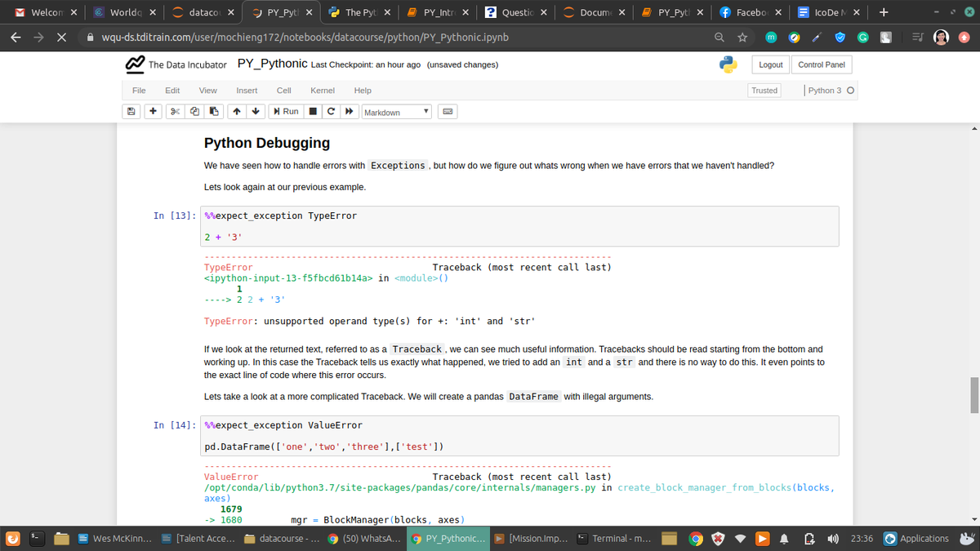Click code cell In [13] input
The image size is (980, 551).
(x=520, y=226)
